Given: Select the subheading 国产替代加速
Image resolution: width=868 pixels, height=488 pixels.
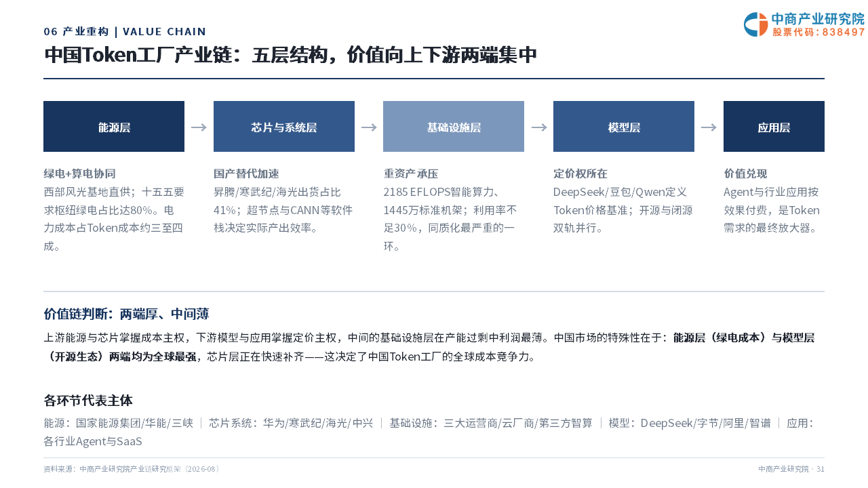Looking at the screenshot, I should point(246,174).
